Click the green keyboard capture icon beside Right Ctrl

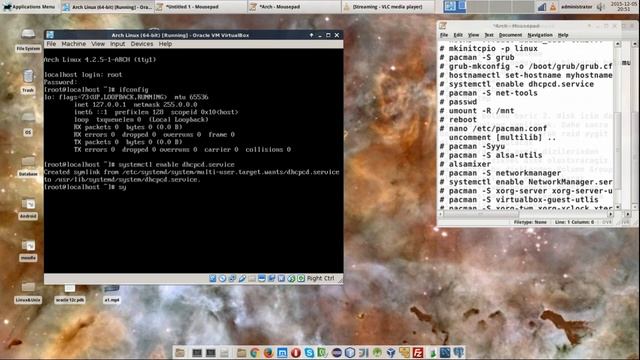point(301,278)
